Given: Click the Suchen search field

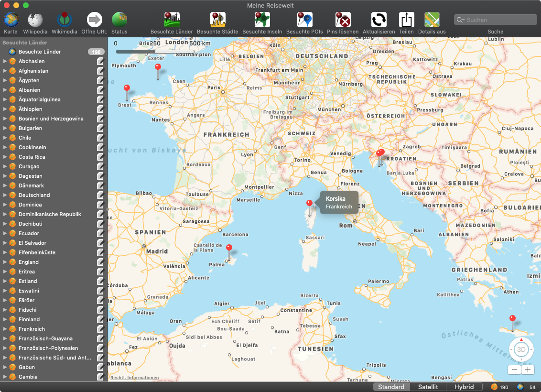Looking at the screenshot, I should (497, 20).
